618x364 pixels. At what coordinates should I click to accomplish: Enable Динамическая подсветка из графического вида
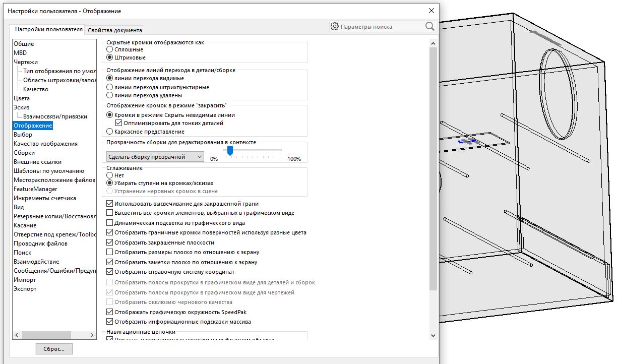pos(110,223)
